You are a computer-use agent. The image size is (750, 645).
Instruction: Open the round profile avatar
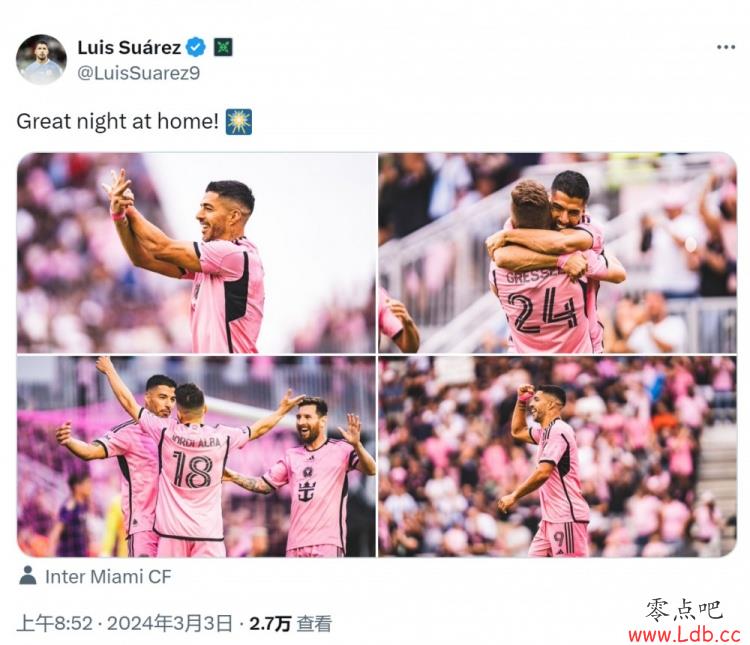[x=41, y=59]
